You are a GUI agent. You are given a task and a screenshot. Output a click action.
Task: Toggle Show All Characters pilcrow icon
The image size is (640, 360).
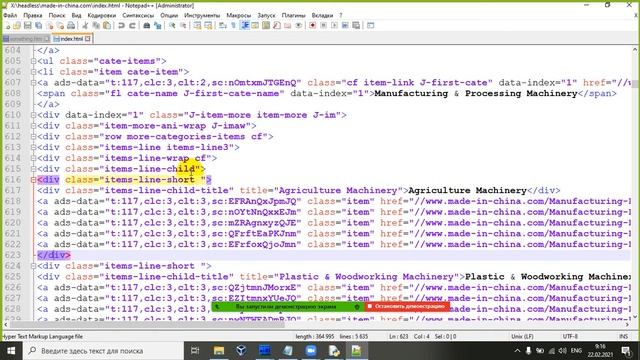tap(234, 25)
